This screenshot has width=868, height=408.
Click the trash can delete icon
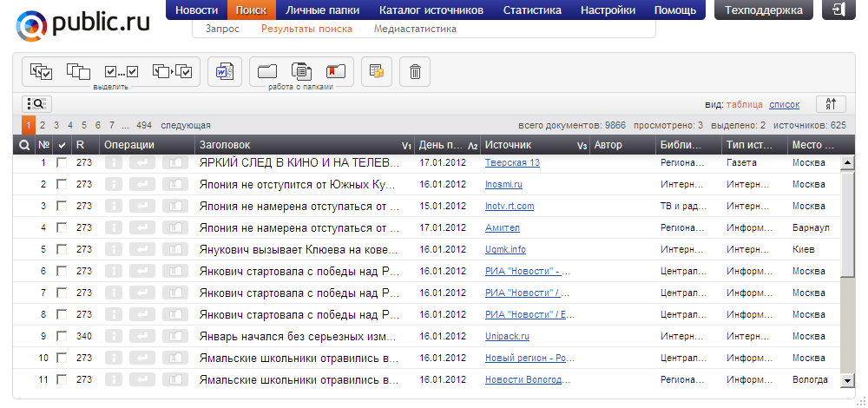tap(415, 71)
